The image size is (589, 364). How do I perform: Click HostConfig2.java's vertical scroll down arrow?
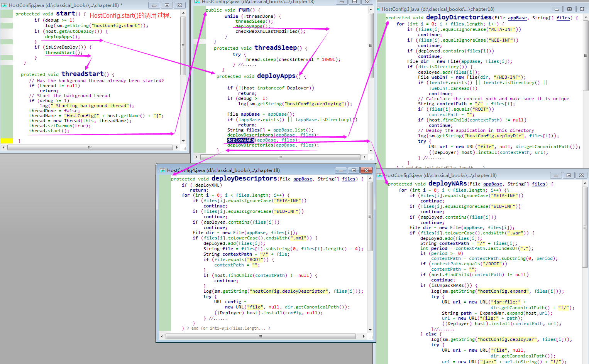[371, 150]
